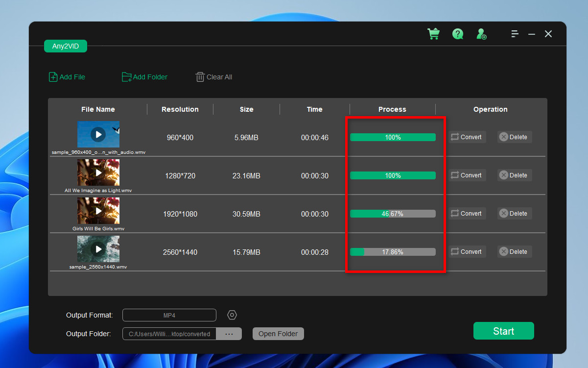Click the 00:00:46 time cell
588x368 pixels.
pos(315,138)
